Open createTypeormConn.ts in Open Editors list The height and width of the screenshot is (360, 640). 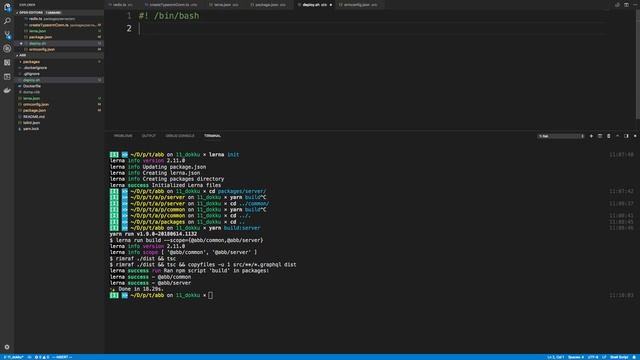59,25
